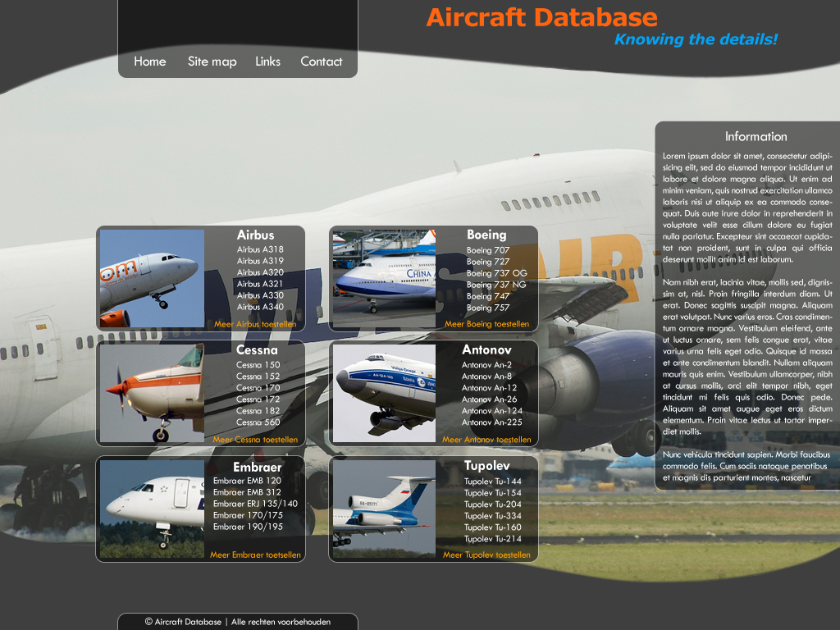
Task: Open the Contact menu item
Action: pos(321,62)
